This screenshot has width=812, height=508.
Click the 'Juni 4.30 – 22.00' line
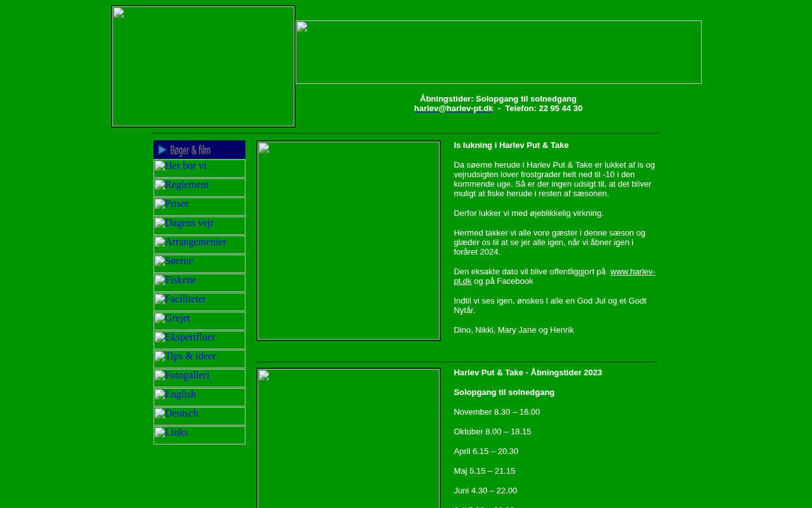[485, 491]
